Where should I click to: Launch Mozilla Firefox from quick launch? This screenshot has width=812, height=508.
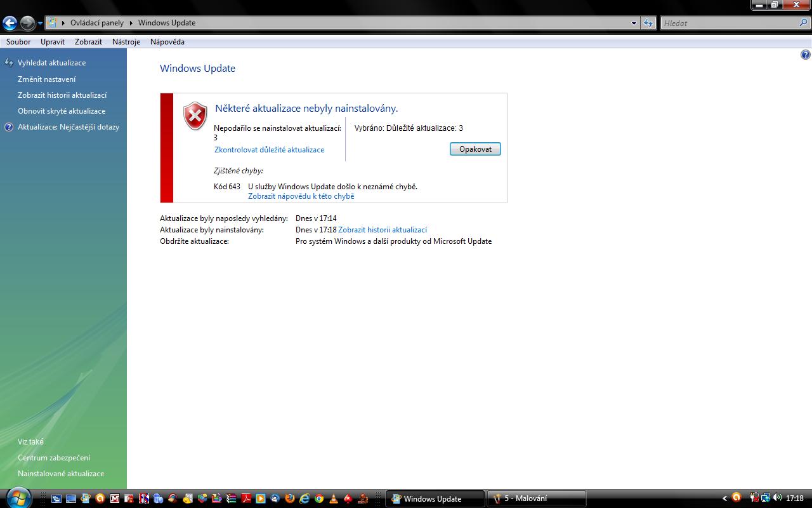pos(289,499)
